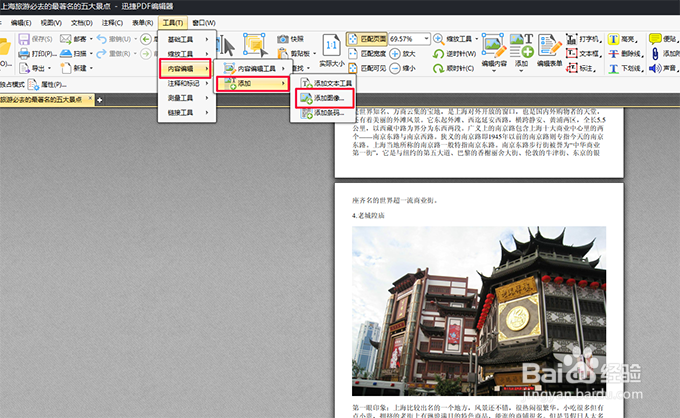Click the Attach File paperclip icon
This screenshot has height=418, width=680.
click(655, 54)
